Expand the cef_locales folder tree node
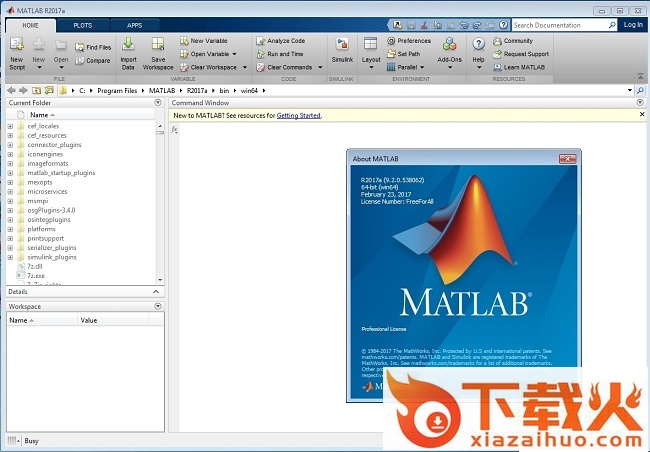650x452 pixels. (x=10, y=126)
